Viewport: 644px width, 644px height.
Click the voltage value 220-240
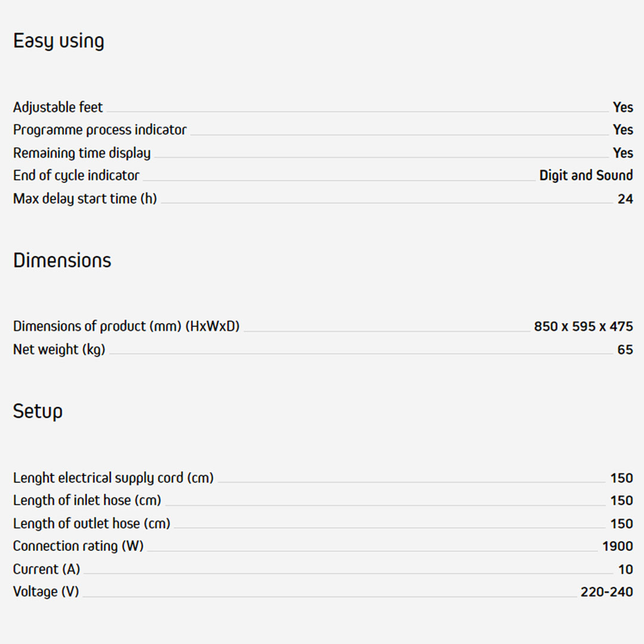606,592
